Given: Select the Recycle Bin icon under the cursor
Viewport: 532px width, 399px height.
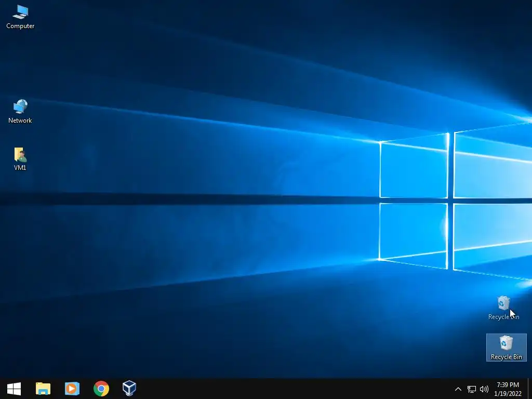Looking at the screenshot, I should pos(503,308).
